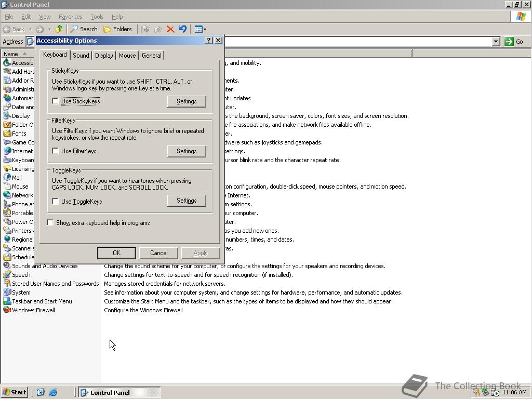Open the Favorites menu

tap(70, 17)
